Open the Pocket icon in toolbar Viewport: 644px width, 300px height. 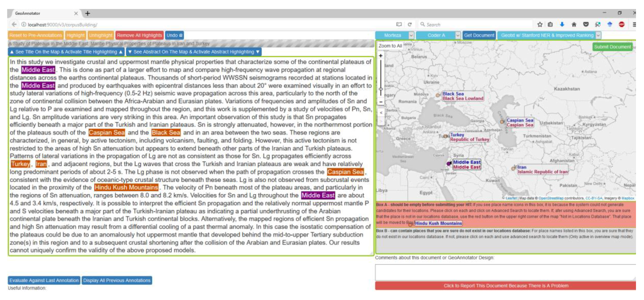[x=586, y=25]
